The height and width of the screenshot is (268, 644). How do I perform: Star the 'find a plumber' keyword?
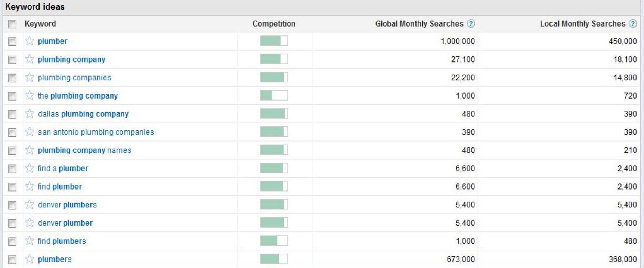click(x=29, y=168)
